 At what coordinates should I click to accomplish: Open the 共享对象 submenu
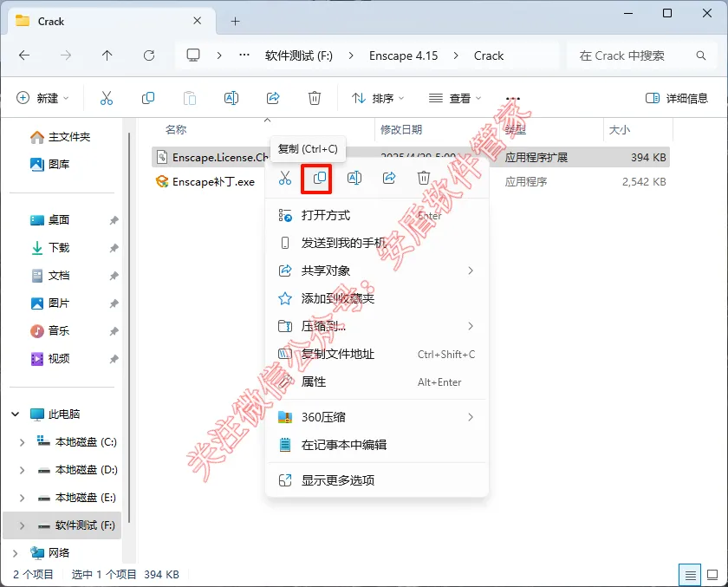click(377, 271)
